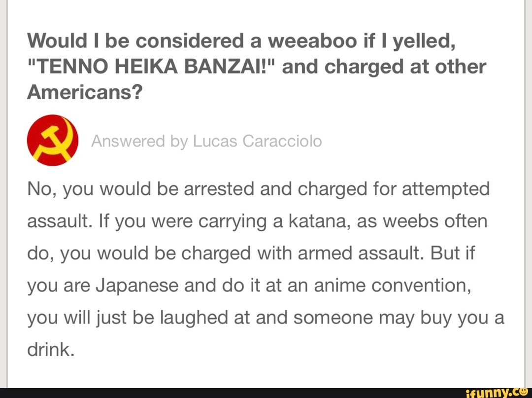Open the hammer and sickle profile avatar
This screenshot has width=532, height=398.
click(53, 140)
